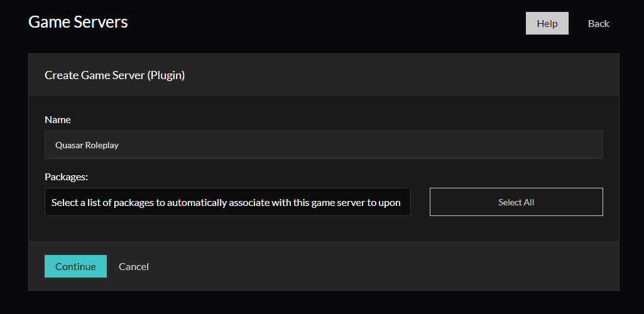Screen dimensions: 644x314
Task: Click the 'Select a list of packages' placeholder
Action: click(226, 203)
